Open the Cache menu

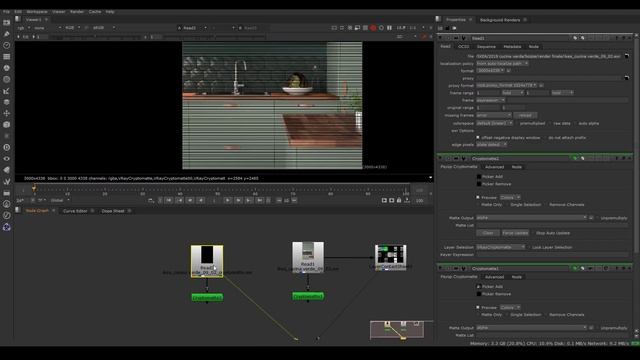coord(95,11)
